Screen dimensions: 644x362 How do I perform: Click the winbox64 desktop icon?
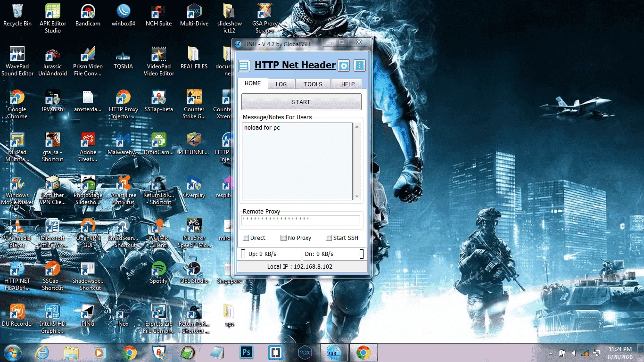124,15
